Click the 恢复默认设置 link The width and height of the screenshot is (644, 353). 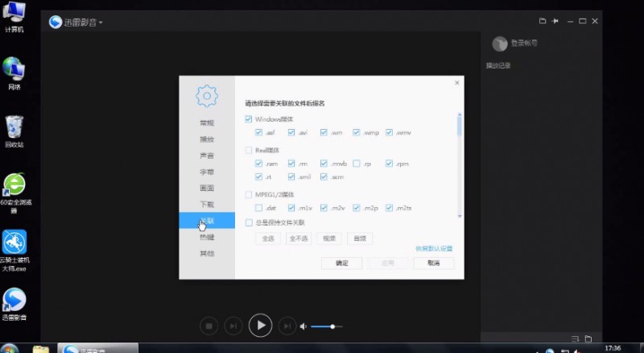coord(434,248)
